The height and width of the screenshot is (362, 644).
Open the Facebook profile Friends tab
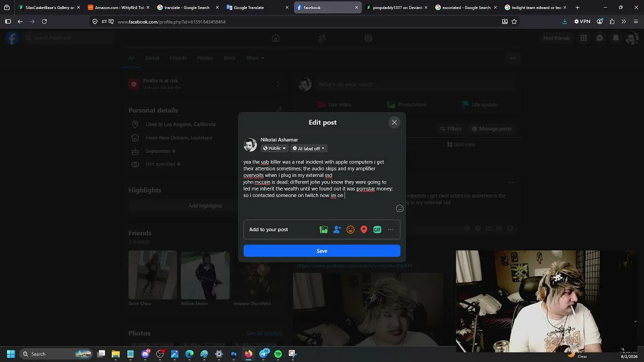(178, 58)
